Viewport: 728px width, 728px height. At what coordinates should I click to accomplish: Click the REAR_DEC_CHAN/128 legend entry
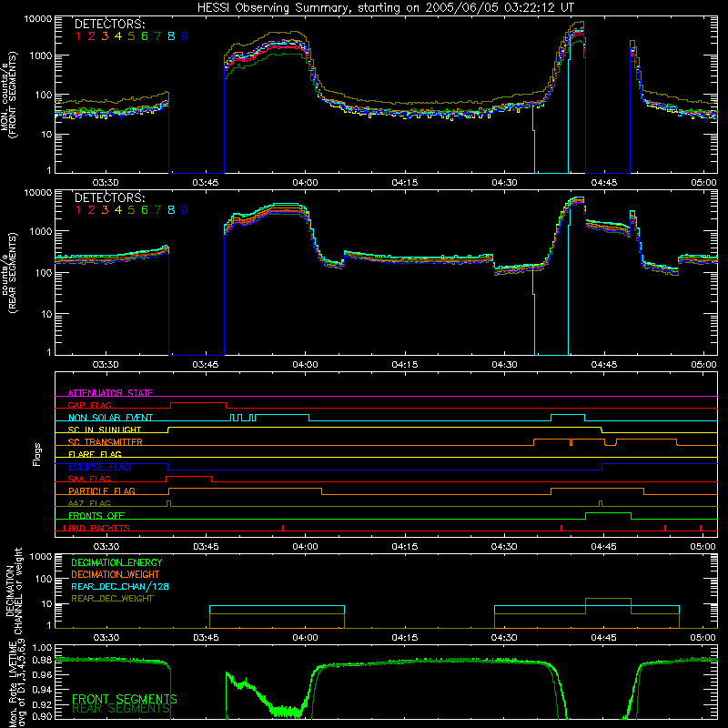pyautogui.click(x=120, y=587)
